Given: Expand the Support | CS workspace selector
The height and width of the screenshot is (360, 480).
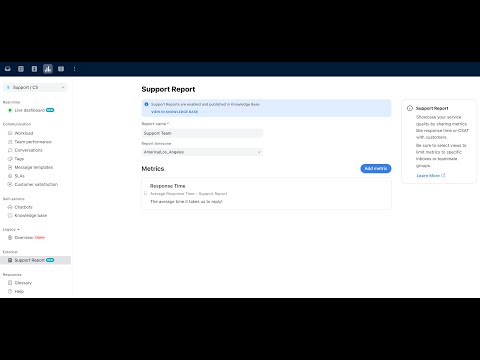Looking at the screenshot, I should (35, 87).
